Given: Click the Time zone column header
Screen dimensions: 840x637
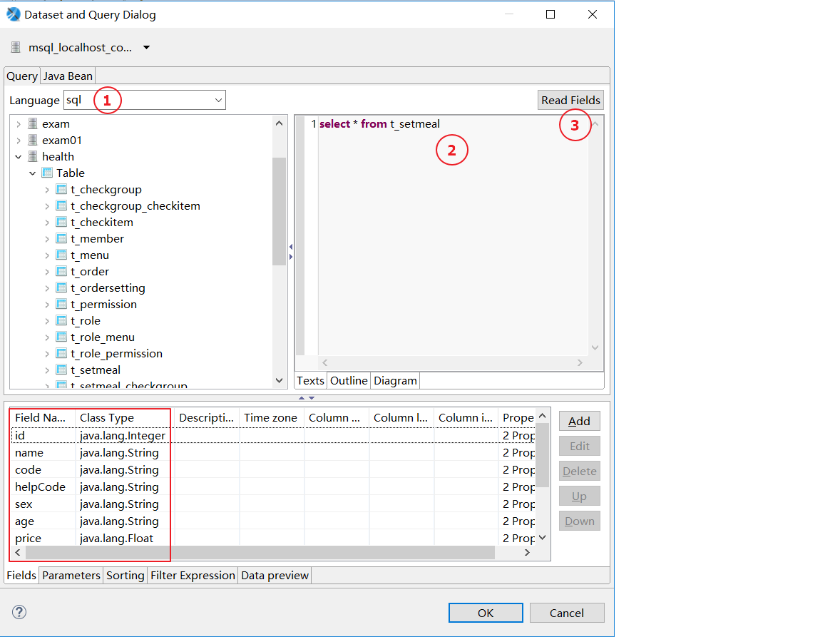Looking at the screenshot, I should click(x=271, y=418).
